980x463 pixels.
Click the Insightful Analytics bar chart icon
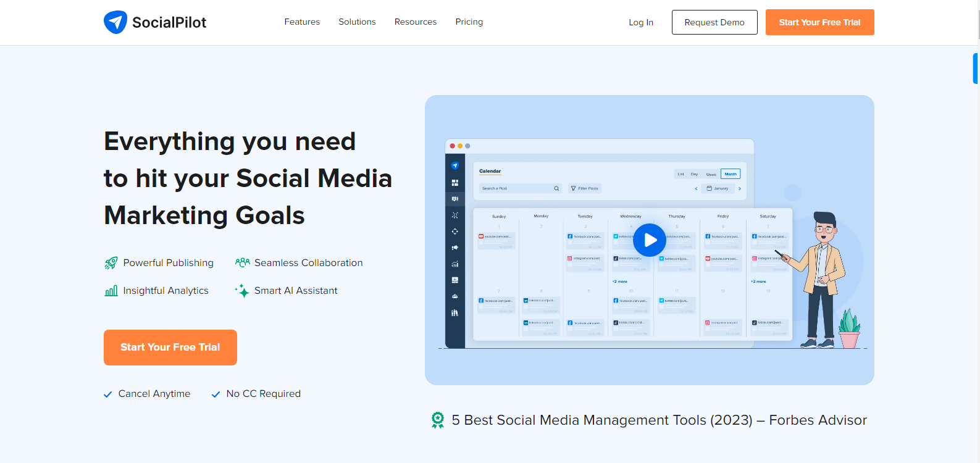pos(111,291)
